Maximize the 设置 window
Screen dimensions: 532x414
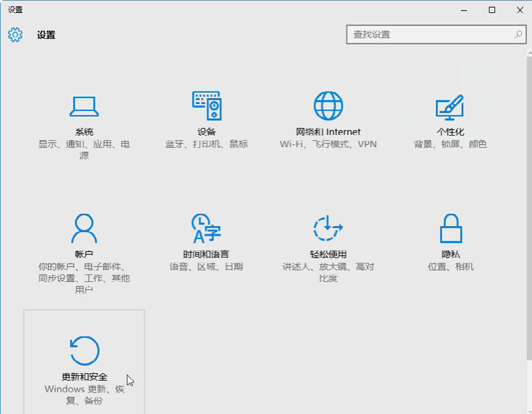492,10
